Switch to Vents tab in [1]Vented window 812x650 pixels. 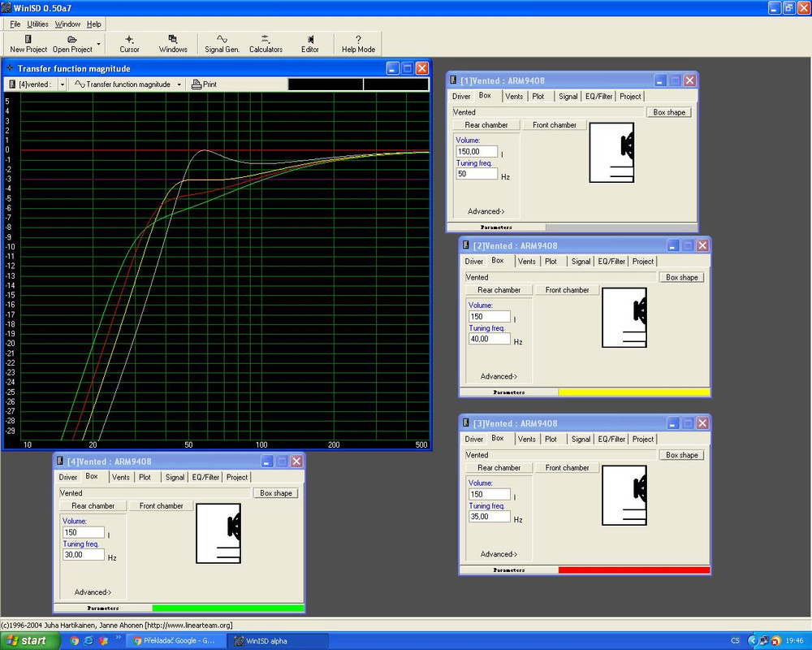[514, 97]
